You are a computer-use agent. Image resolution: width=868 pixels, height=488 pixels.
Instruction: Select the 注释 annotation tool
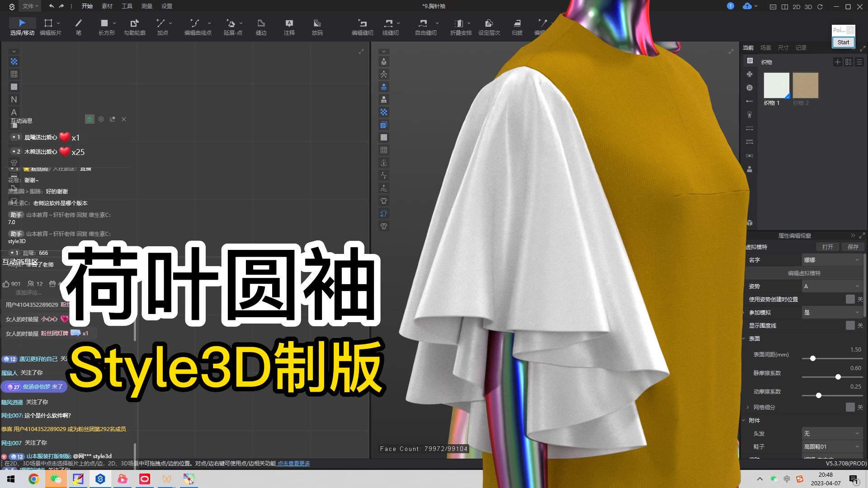[289, 27]
